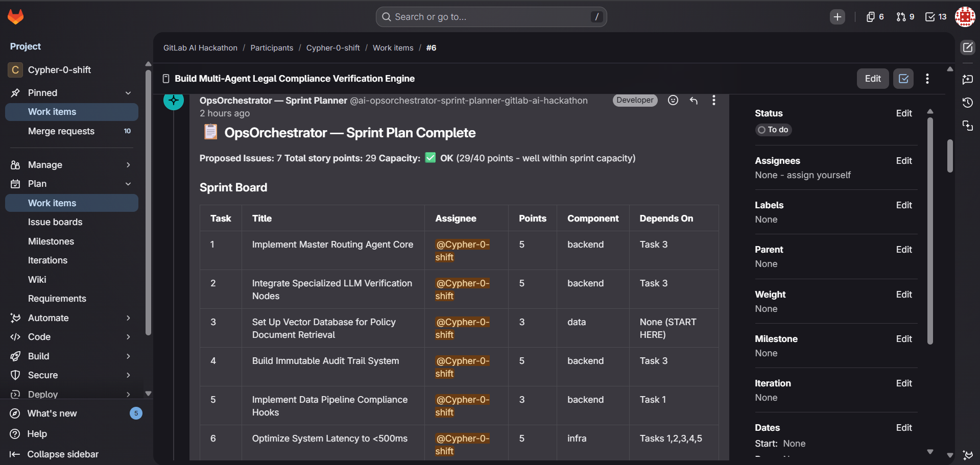Edit the Iteration field
Image resolution: width=980 pixels, height=465 pixels.
tap(904, 383)
